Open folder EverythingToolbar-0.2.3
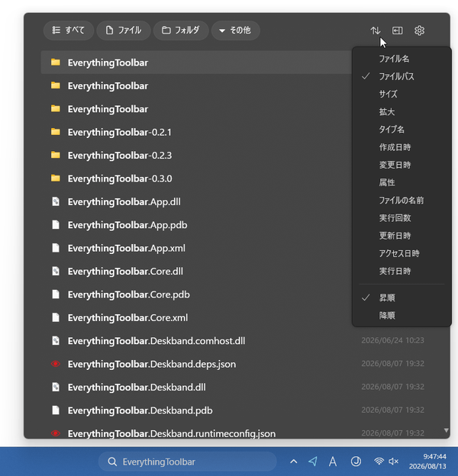 196,156
